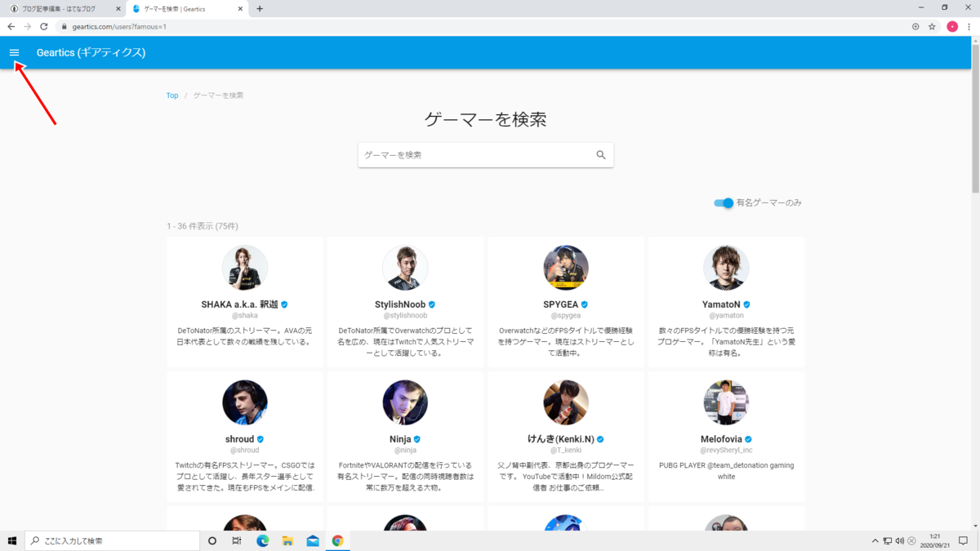Click the @revySheryl_inc handle text
Viewport: 980px width, 551px height.
(726, 450)
